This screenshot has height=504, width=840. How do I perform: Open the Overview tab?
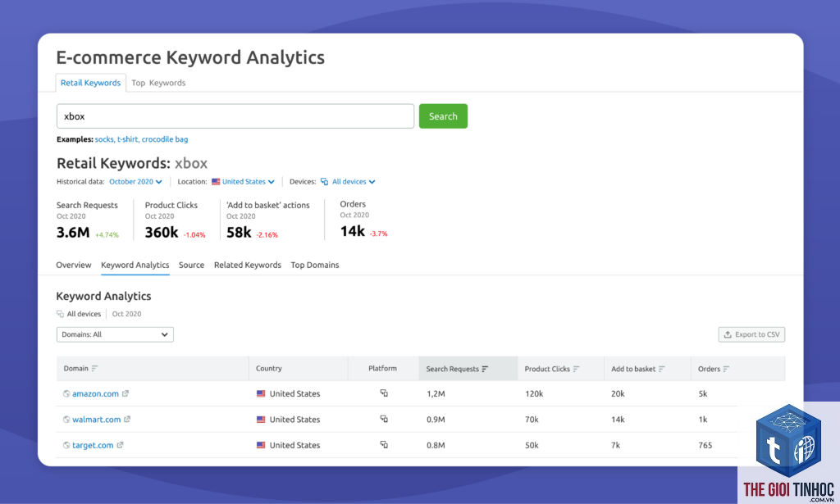[74, 265]
